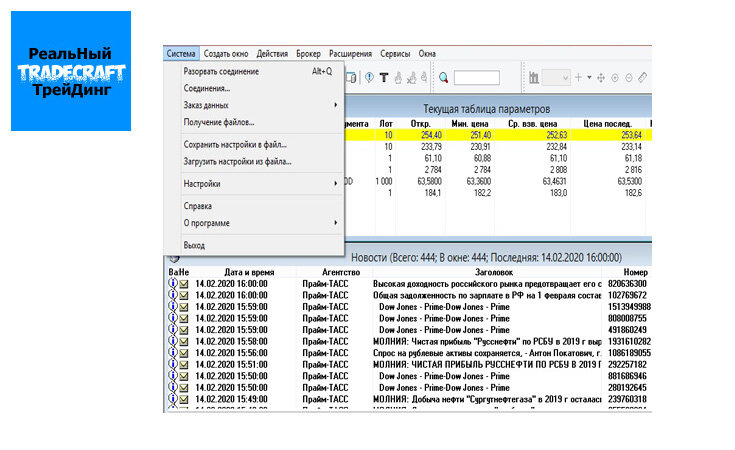This screenshot has width=735, height=450.
Task: Click the Лот column header
Action: tap(386, 124)
